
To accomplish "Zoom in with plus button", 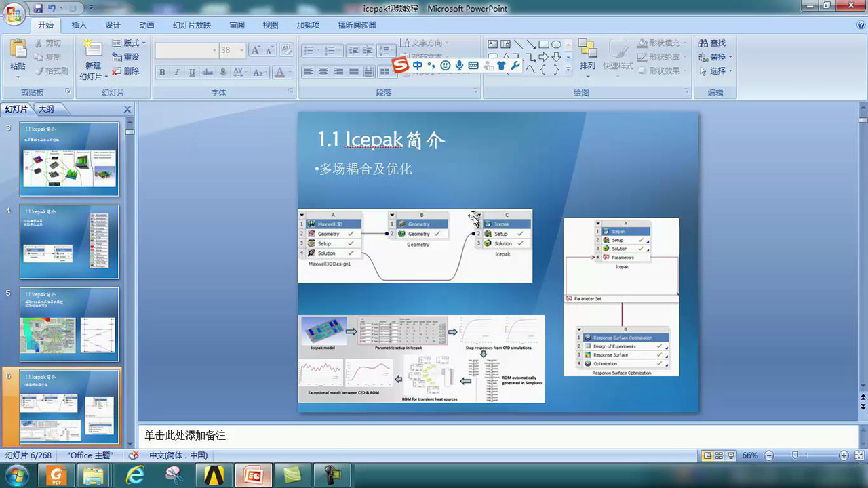I will click(x=844, y=455).
